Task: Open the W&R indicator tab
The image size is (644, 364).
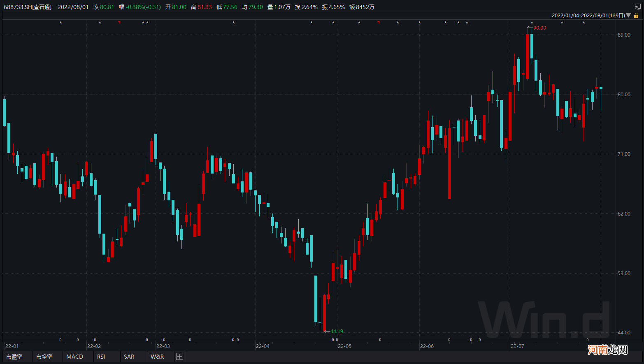Action: [x=157, y=357]
